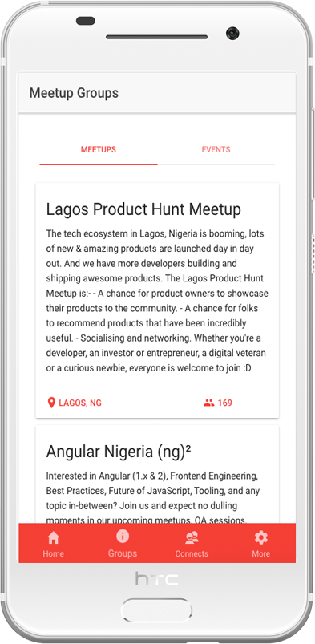
Task: Click the location pin icon
Action: (51, 403)
